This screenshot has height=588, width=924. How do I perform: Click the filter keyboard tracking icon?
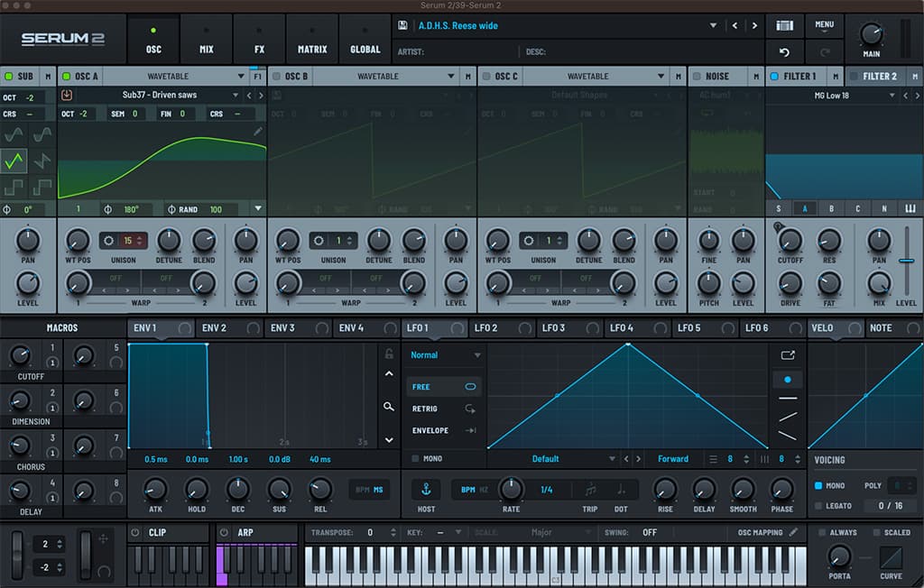tap(910, 208)
